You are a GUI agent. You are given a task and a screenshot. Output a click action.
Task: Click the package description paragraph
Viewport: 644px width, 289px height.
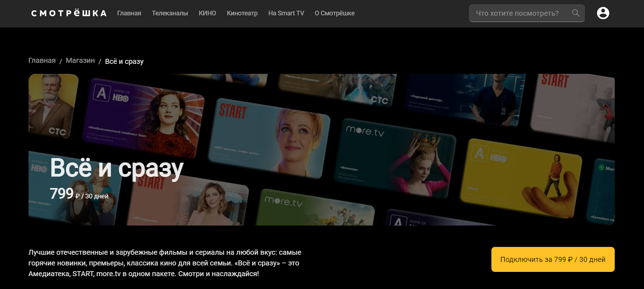point(165,263)
